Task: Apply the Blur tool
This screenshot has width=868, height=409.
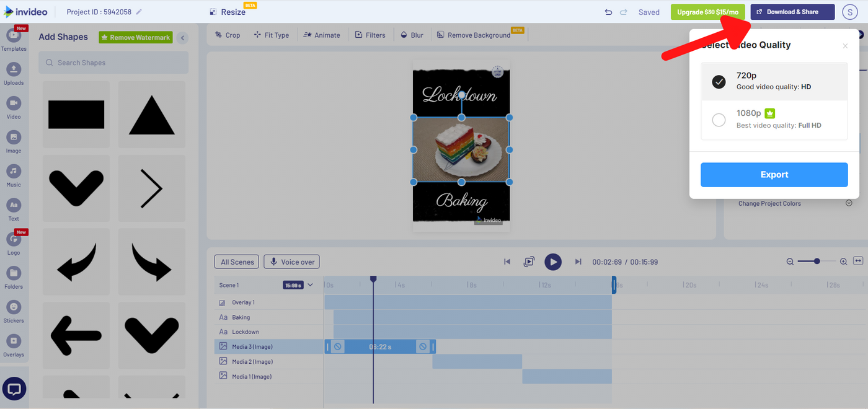Action: [412, 35]
